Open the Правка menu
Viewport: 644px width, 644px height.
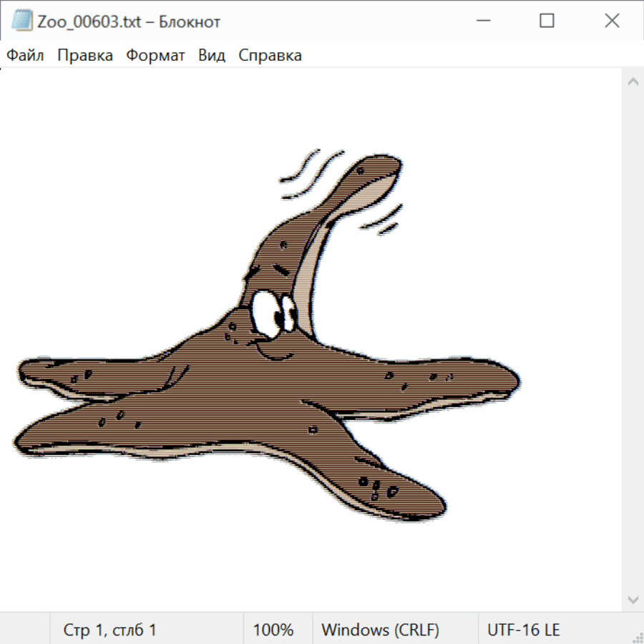point(85,56)
